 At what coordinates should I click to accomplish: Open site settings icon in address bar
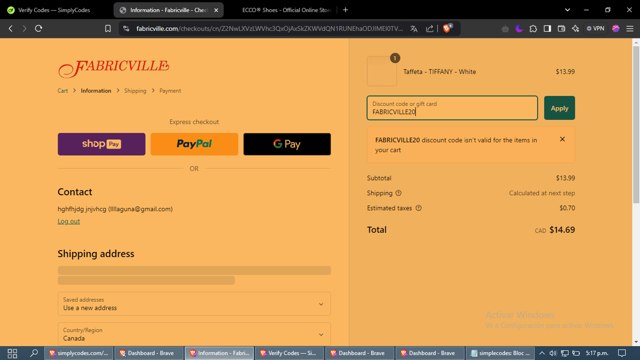[126, 29]
